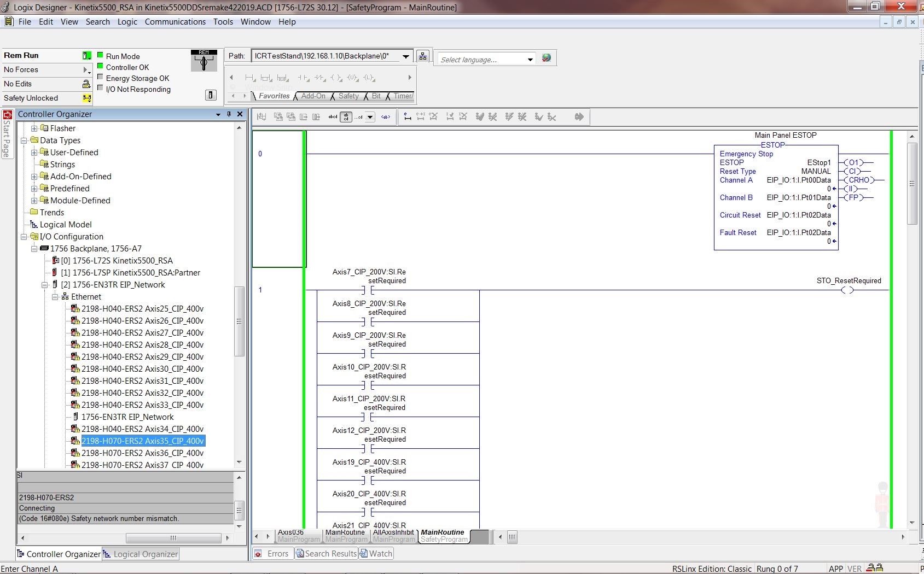Collapse the I/O Configuration folder
The height and width of the screenshot is (574, 924).
(24, 236)
